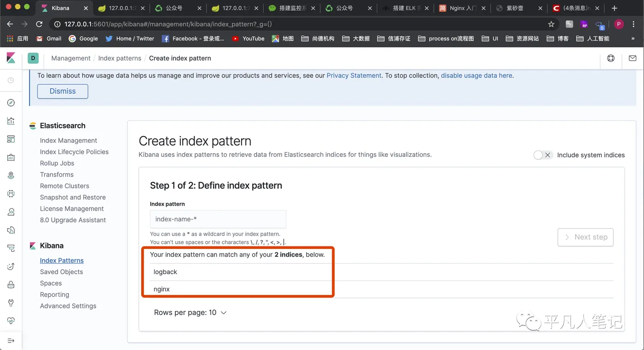
Task: Go to Index patterns breadcrumb
Action: pos(120,58)
